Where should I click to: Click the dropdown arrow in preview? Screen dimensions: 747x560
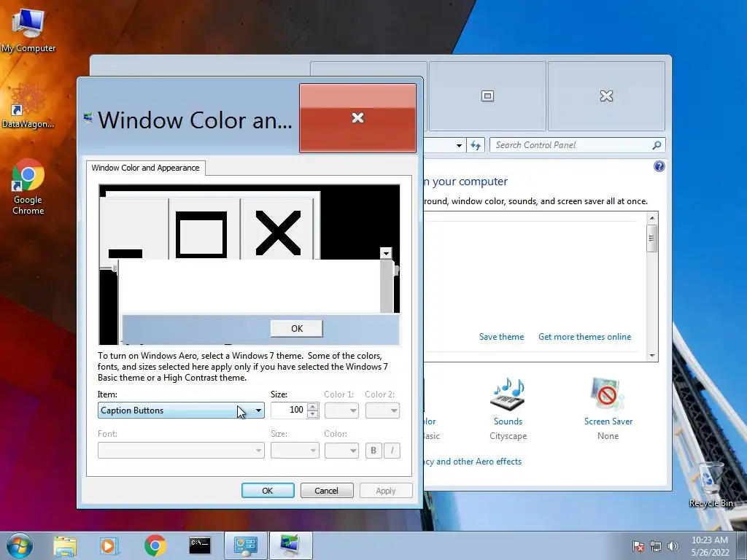point(386,253)
